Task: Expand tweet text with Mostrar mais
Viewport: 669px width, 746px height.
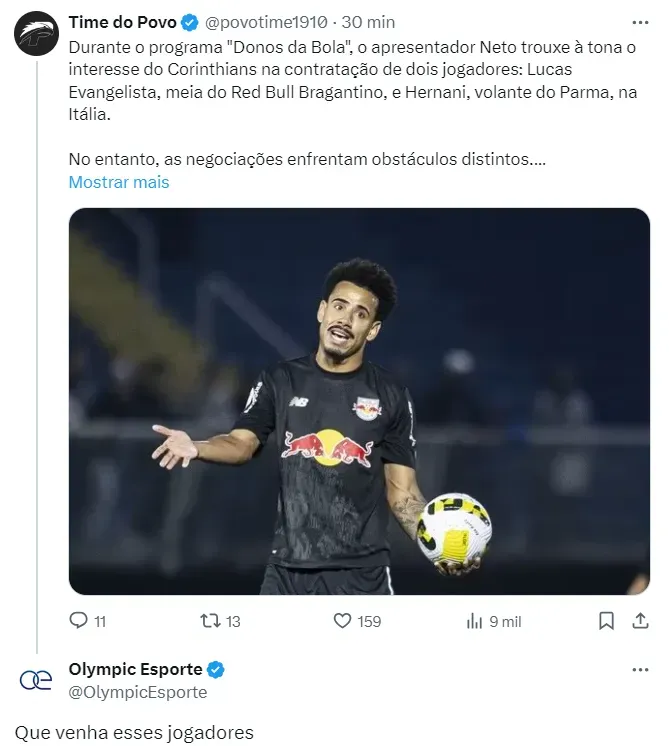Action: coord(119,182)
